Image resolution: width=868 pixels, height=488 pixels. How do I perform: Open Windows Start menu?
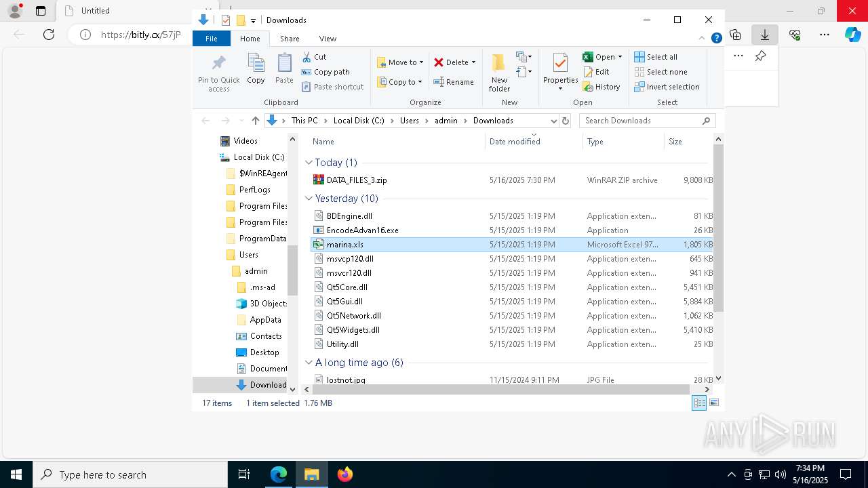[x=16, y=474]
